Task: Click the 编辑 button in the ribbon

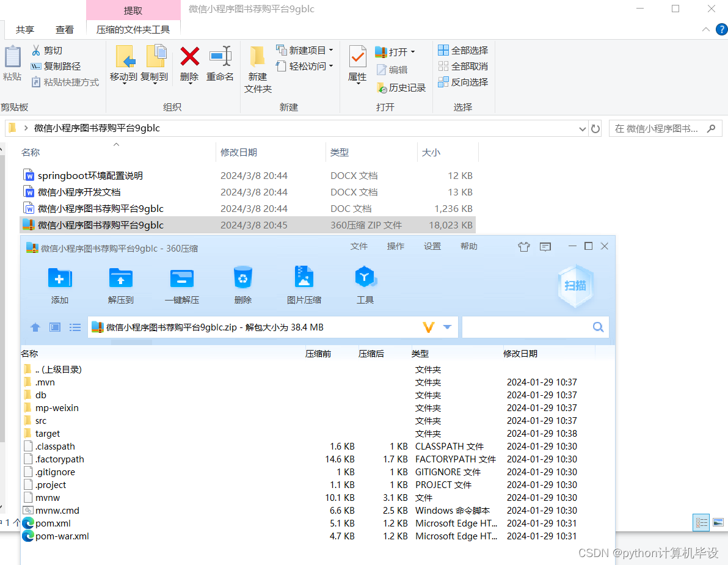Action: pos(392,70)
